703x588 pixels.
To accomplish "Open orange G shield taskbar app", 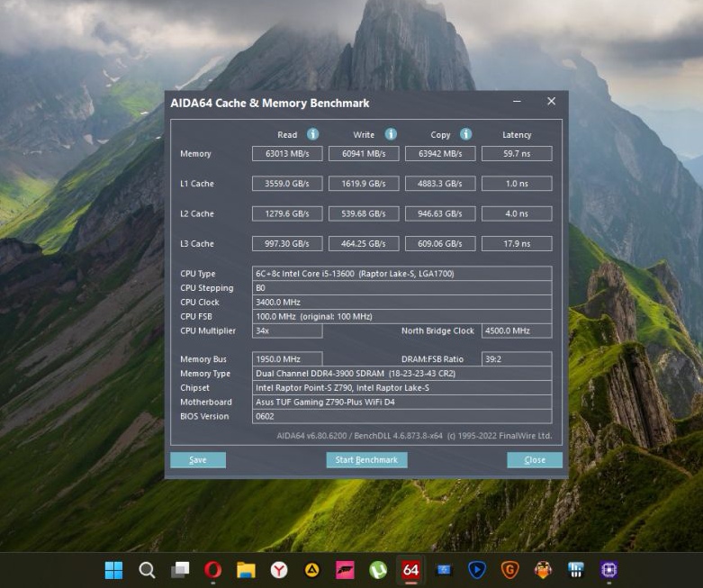I will [509, 570].
